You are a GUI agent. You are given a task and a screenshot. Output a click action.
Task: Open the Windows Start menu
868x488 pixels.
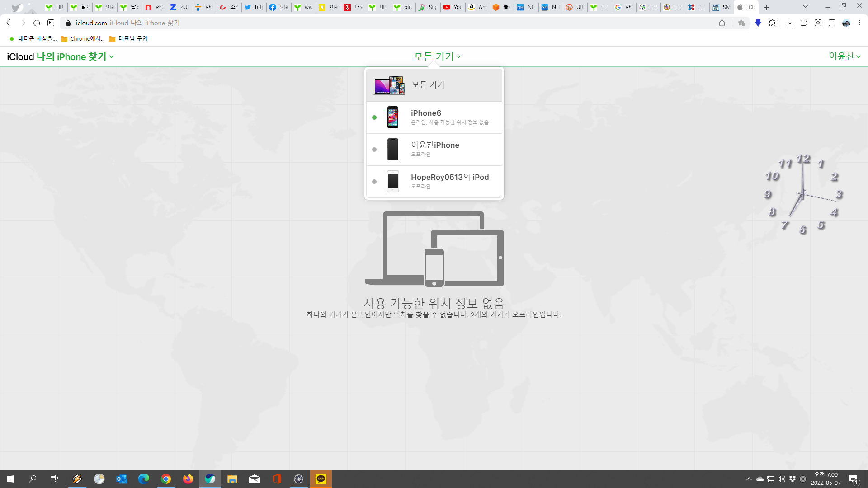click(11, 479)
